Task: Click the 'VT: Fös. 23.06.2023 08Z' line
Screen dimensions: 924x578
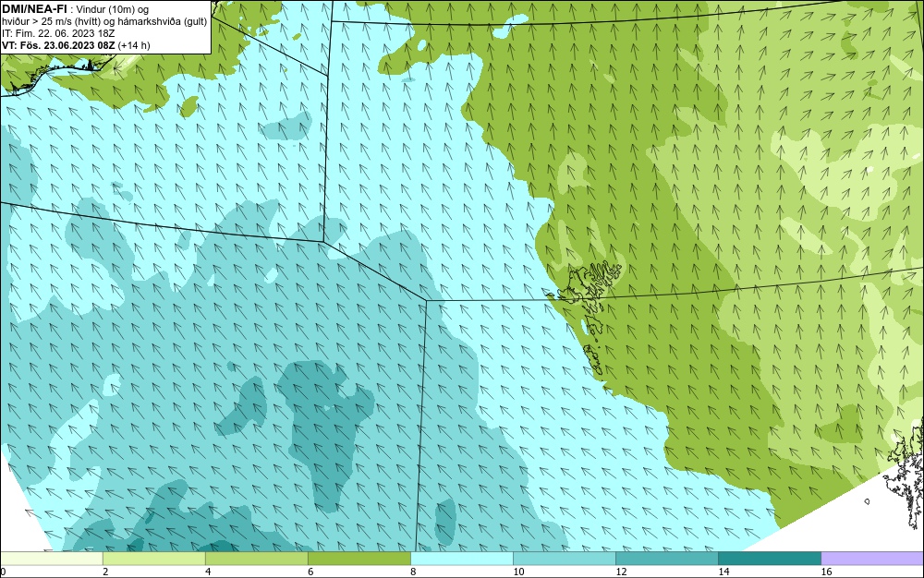Action: [58, 45]
